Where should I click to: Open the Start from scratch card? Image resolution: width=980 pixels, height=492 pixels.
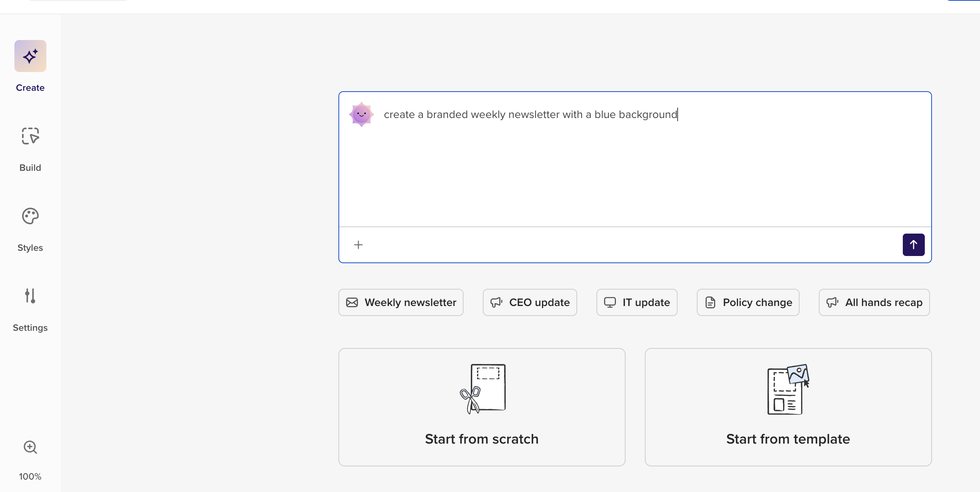pyautogui.click(x=482, y=407)
